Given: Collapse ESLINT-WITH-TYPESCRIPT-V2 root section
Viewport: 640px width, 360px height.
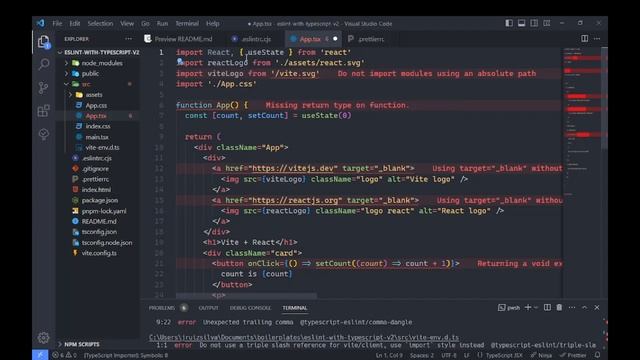Looking at the screenshot, I should point(60,53).
